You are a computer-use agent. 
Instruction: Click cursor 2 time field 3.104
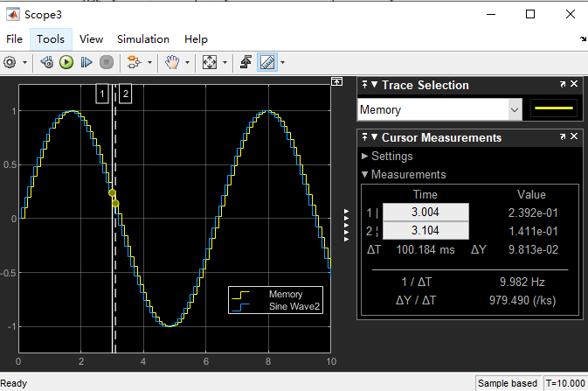425,230
